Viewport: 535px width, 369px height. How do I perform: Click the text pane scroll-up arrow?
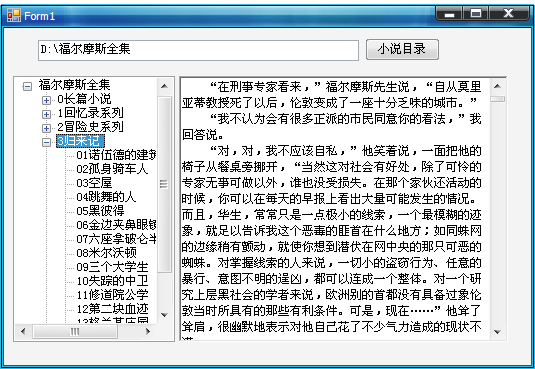[497, 86]
